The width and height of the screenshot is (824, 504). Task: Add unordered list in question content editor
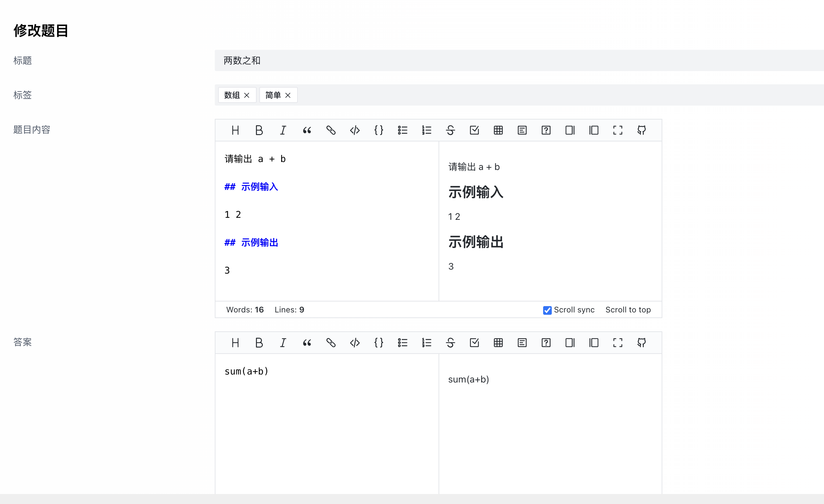pyautogui.click(x=402, y=130)
